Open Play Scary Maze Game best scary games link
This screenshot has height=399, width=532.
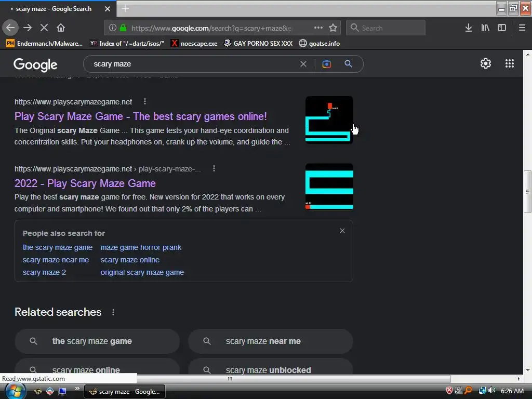point(140,116)
